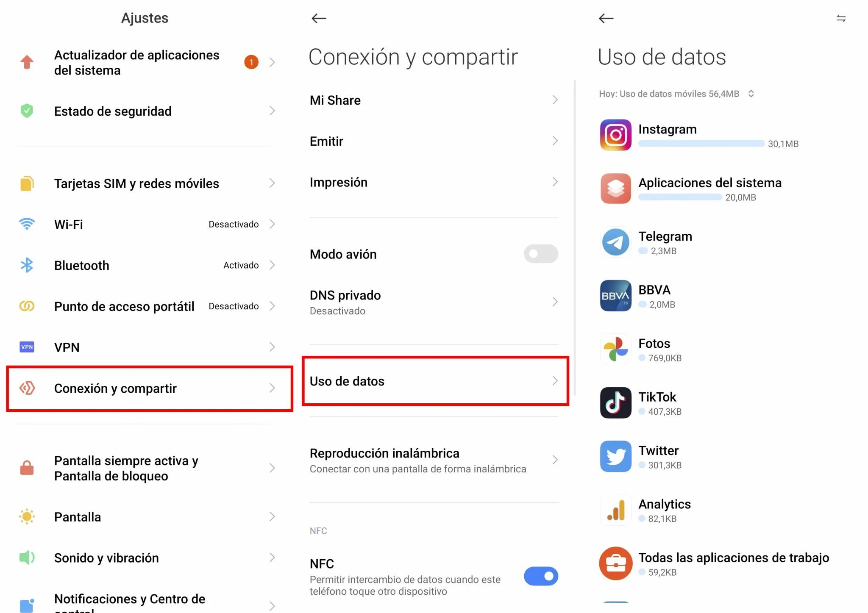This screenshot has width=868, height=613.
Task: Open the Google Fotos pinwheel icon
Action: click(615, 349)
